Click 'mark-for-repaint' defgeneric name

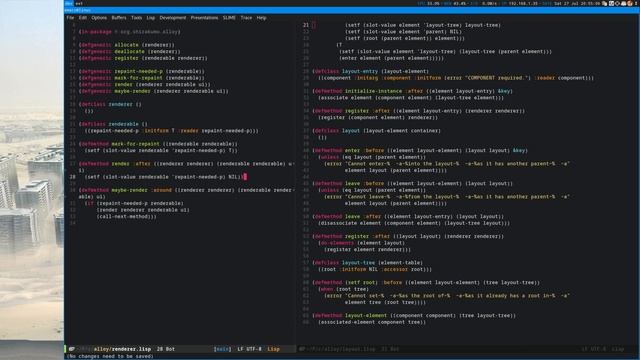click(138, 78)
